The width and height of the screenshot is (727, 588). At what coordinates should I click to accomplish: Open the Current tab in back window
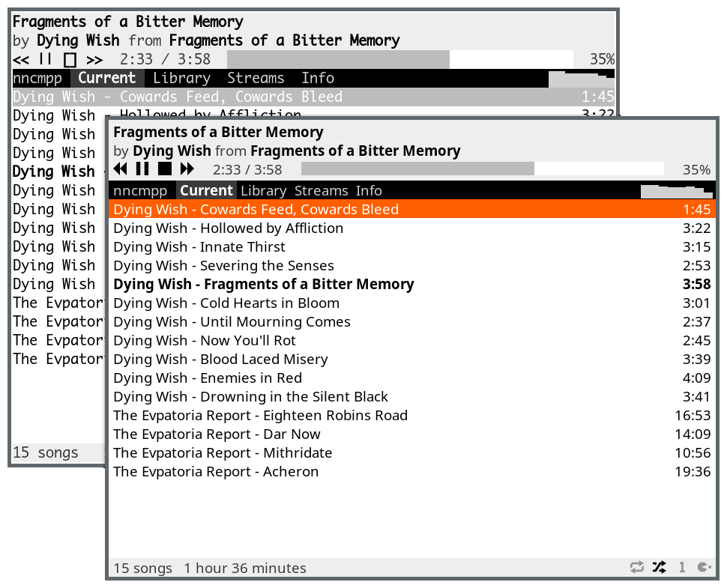point(107,78)
